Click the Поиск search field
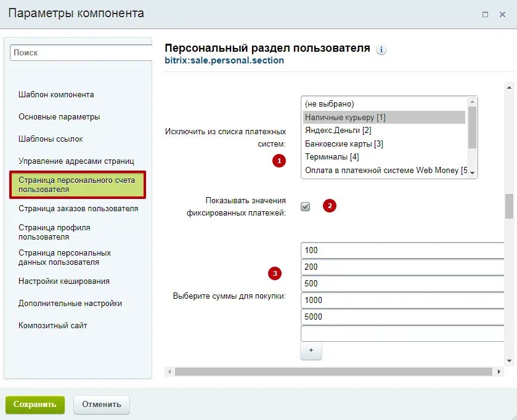This screenshot has width=517, height=420. pyautogui.click(x=81, y=53)
